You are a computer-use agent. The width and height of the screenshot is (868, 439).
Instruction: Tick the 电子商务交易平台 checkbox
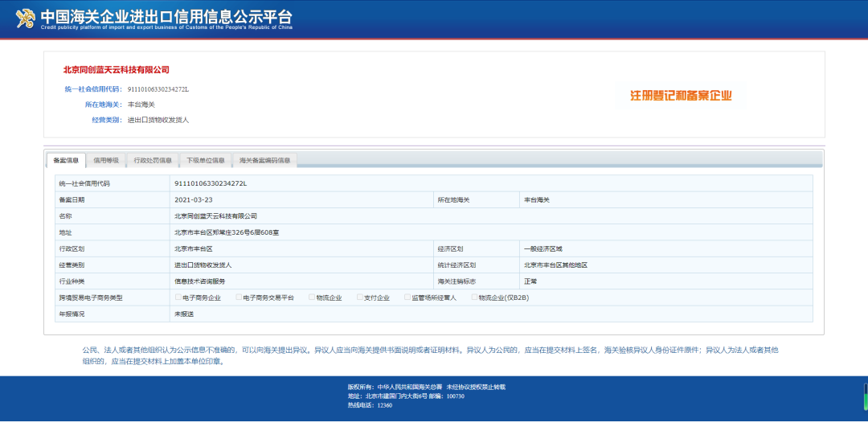(239, 297)
